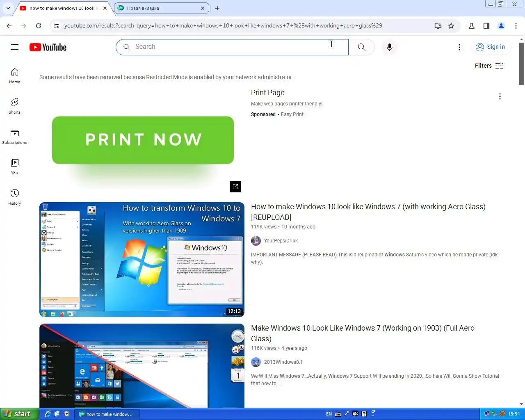Click the ad's external link icon
525x420 pixels.
pos(235,187)
